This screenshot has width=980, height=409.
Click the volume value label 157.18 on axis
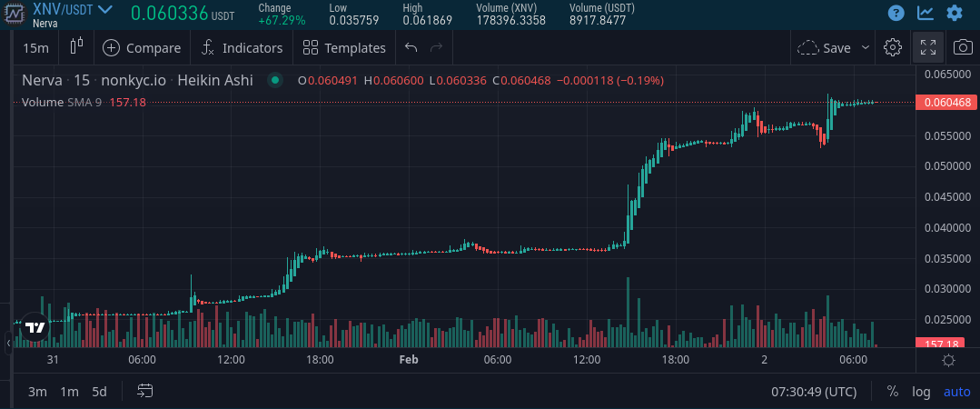point(939,344)
